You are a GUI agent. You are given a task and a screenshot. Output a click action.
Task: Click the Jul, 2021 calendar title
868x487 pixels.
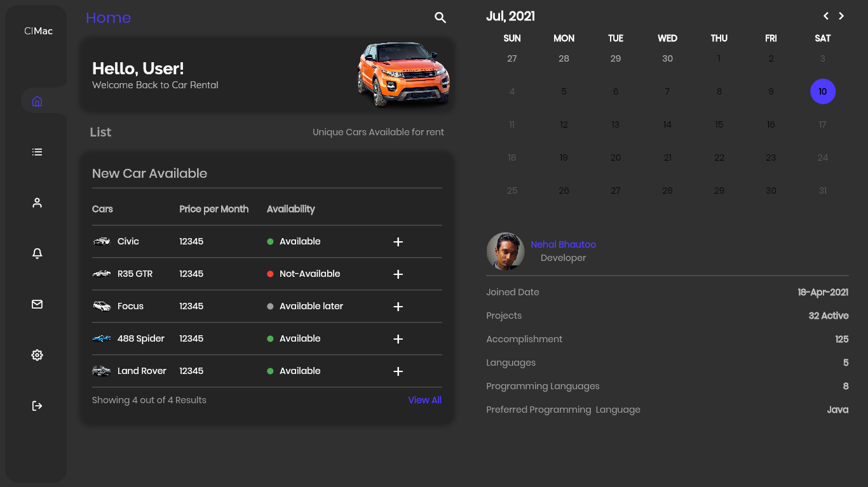pos(510,17)
